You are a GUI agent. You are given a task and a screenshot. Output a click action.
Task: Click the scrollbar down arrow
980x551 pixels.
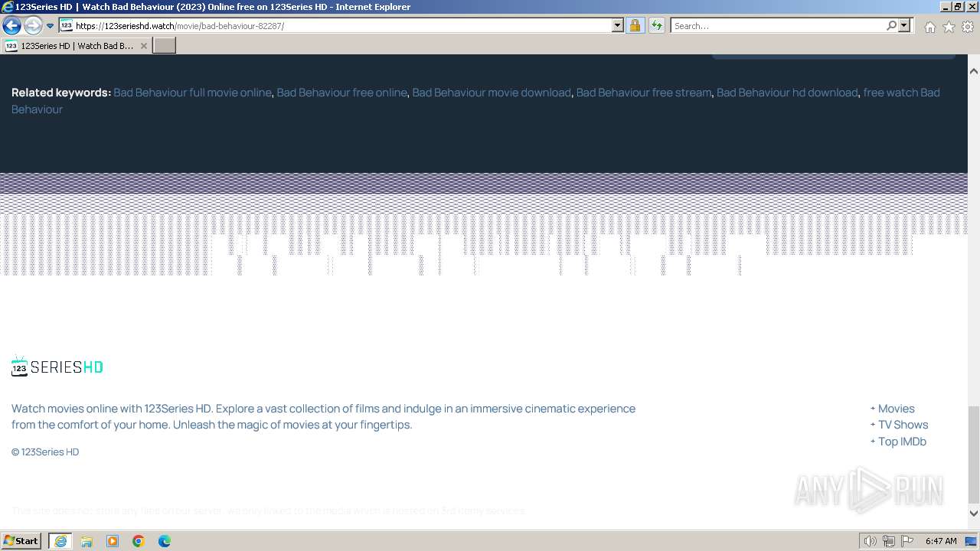coord(974,514)
